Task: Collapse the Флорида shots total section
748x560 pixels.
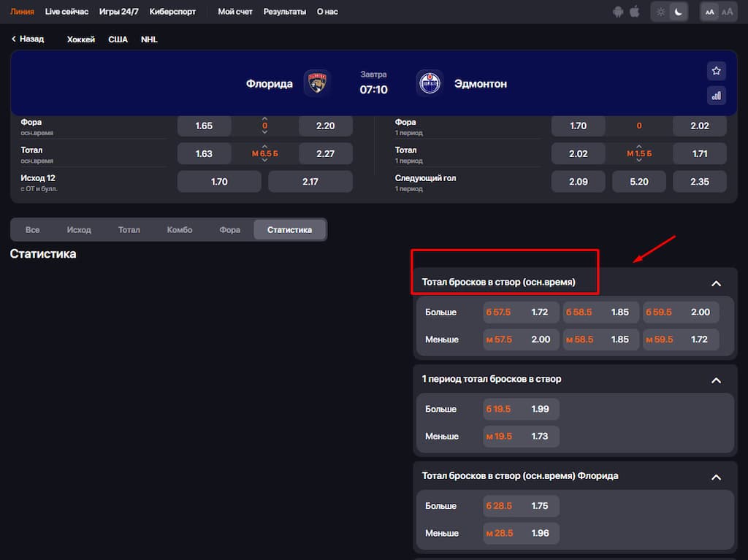Action: [716, 477]
